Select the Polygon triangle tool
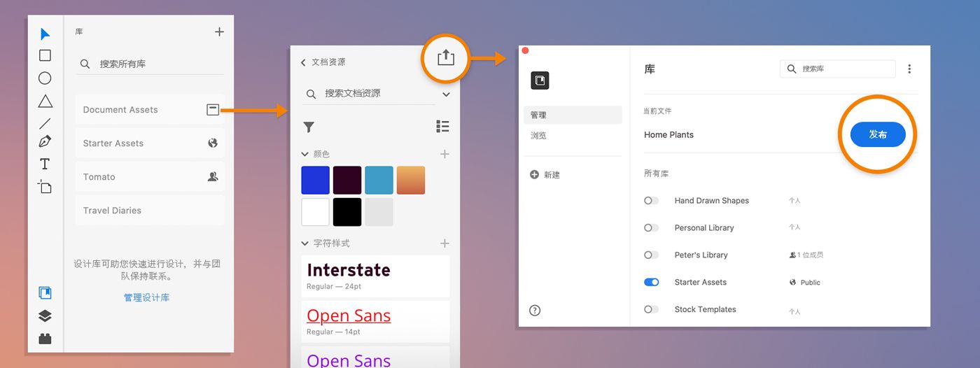The image size is (980, 368). click(45, 101)
